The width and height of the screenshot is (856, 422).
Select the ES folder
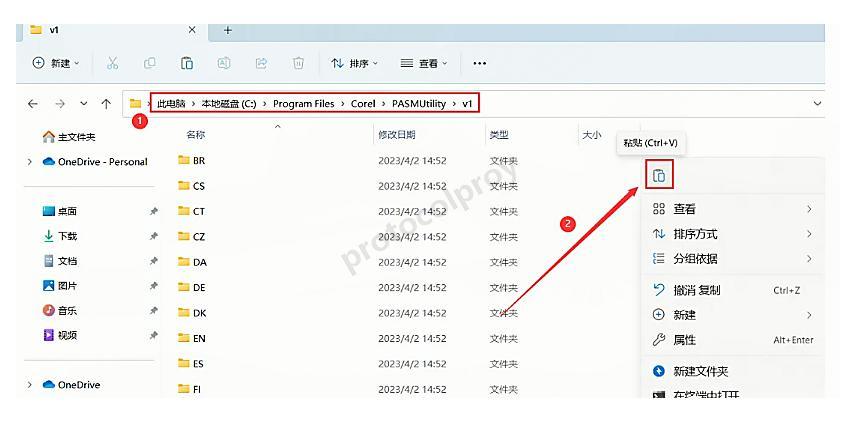[191, 364]
